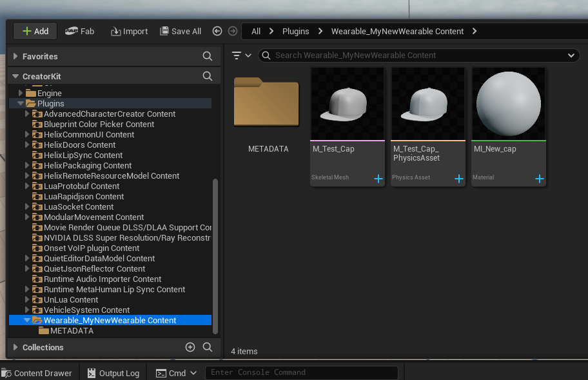Click the Plugins breadcrumb in path
The image size is (588, 380).
pos(296,31)
